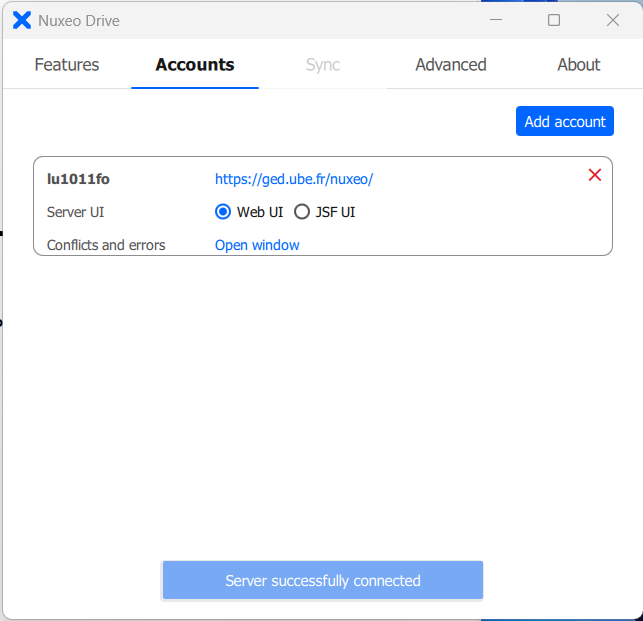Click the Add account button
643x621 pixels.
point(565,121)
